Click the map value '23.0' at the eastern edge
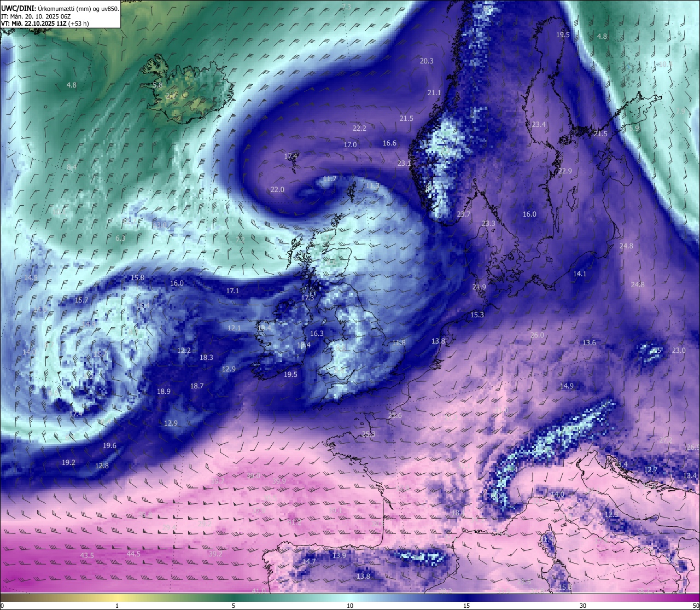This screenshot has width=700, height=610. [x=679, y=350]
